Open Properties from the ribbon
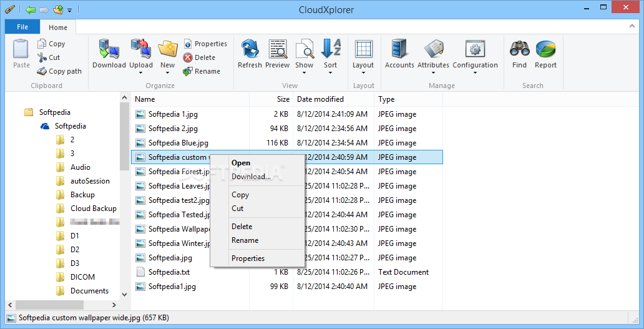Screen dimensions: 644x329 pyautogui.click(x=205, y=44)
